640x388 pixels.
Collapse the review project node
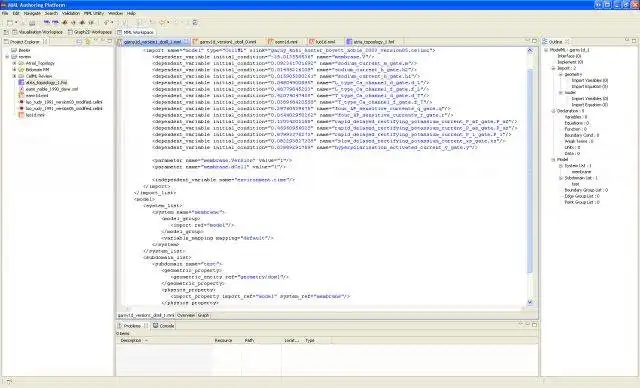[x=7, y=57]
